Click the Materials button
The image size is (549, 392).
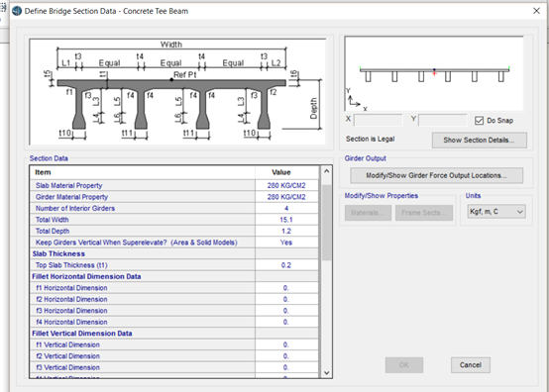pyautogui.click(x=368, y=213)
